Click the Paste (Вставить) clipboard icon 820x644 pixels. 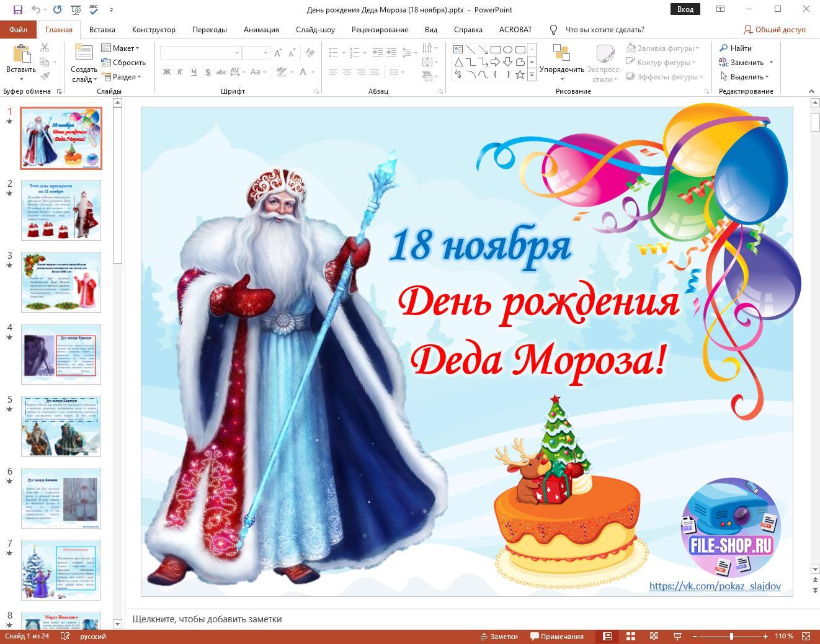click(21, 54)
